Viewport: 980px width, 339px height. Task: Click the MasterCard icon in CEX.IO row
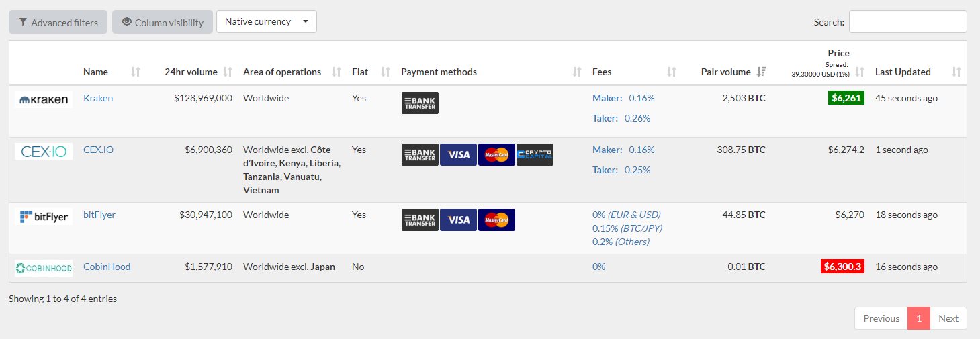point(496,154)
